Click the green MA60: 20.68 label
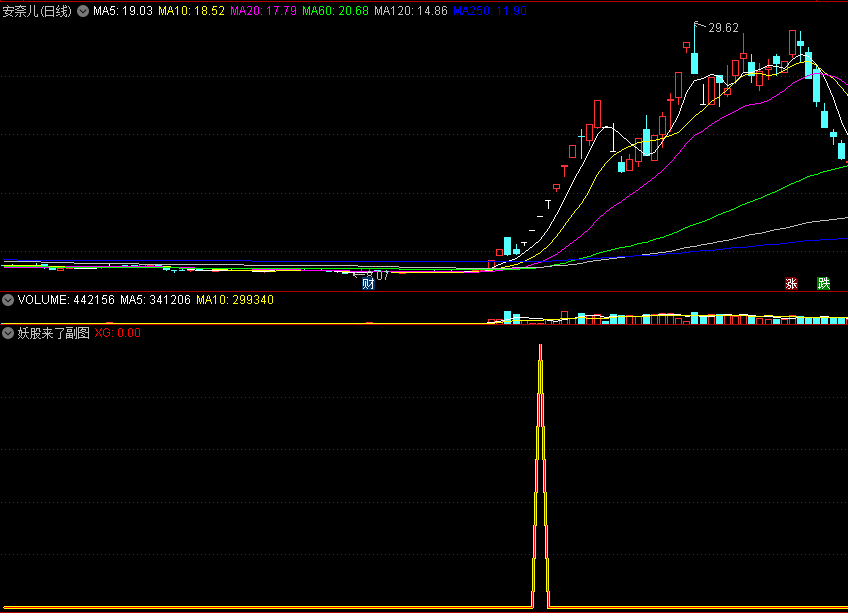848x613 pixels. (335, 11)
